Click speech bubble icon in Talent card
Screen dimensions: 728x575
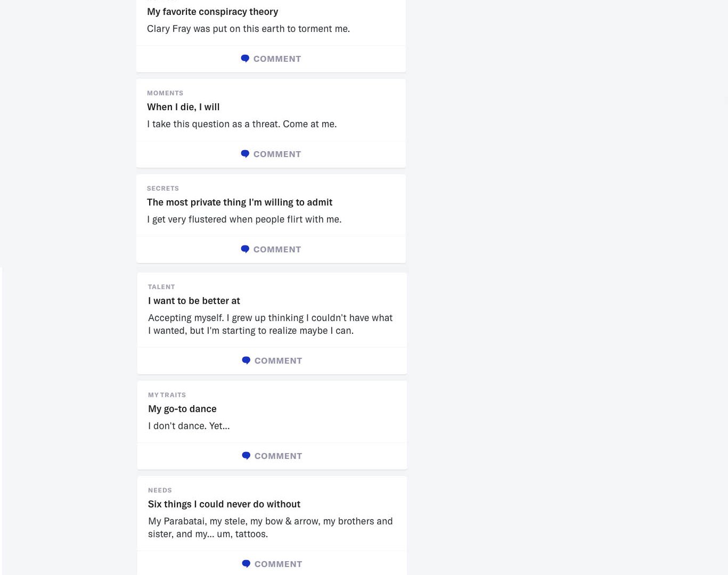[x=246, y=360]
